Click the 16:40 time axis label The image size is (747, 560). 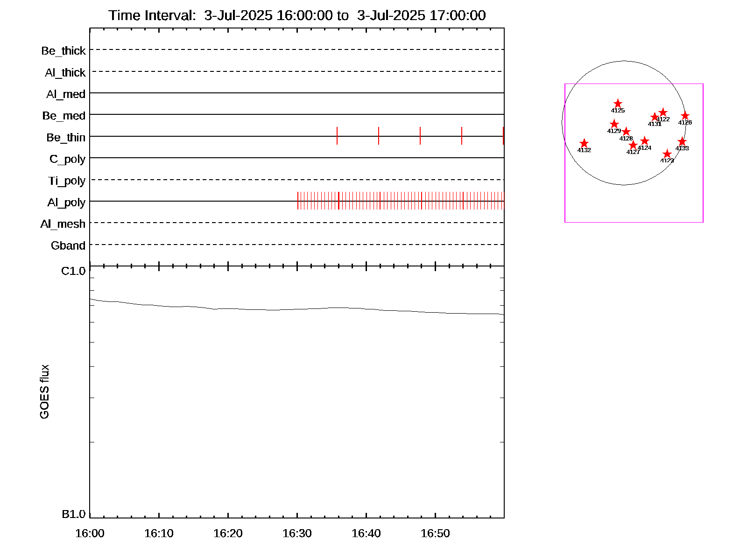click(366, 533)
